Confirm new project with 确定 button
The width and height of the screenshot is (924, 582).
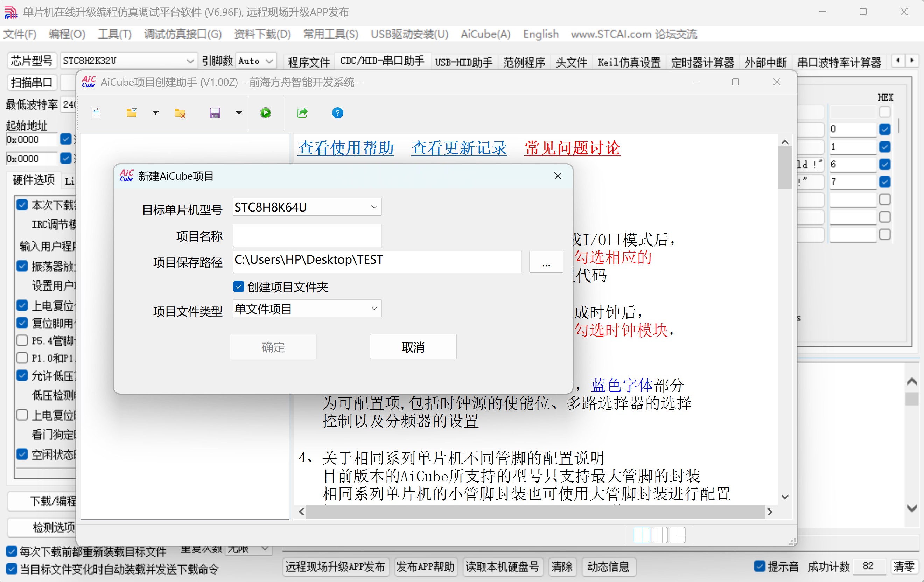pos(273,346)
